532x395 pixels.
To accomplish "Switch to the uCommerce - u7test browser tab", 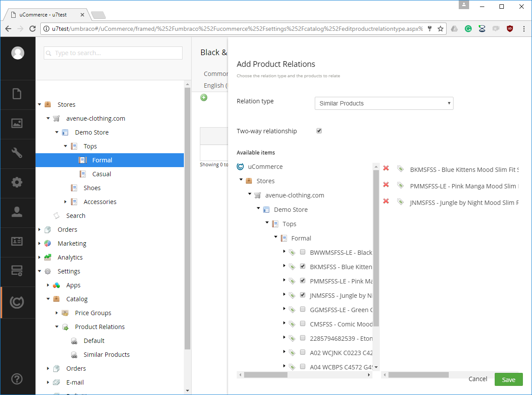I will point(47,15).
